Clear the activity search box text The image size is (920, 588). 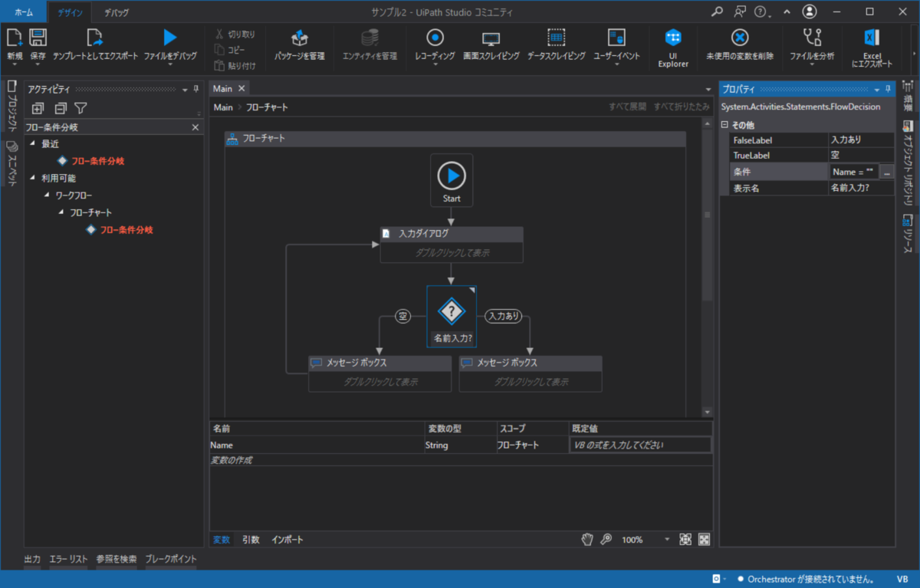click(195, 127)
